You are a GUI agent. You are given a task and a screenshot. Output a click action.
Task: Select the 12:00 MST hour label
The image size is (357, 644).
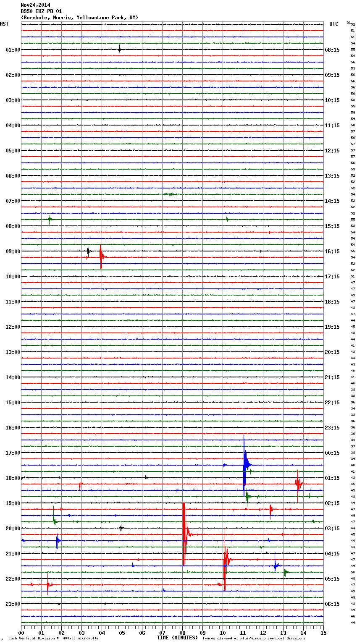click(13, 327)
